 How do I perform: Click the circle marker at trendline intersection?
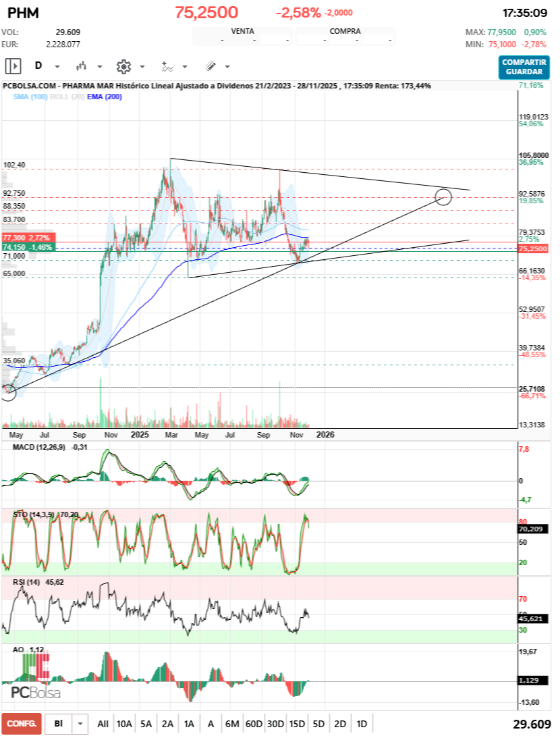coord(443,197)
